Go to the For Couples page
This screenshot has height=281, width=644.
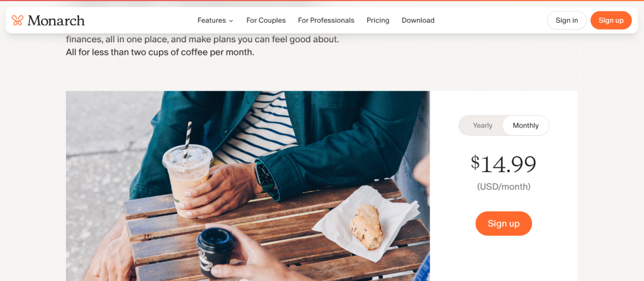tap(266, 20)
